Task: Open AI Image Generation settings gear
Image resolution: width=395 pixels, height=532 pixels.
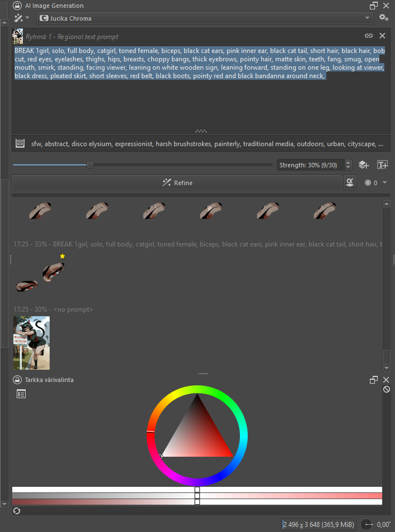Action: tap(384, 18)
